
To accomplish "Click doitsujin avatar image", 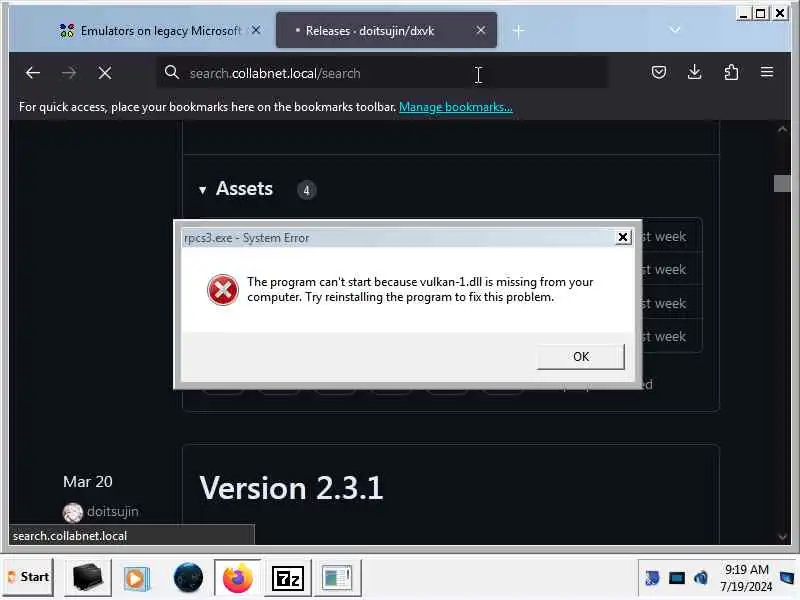I will (x=72, y=512).
